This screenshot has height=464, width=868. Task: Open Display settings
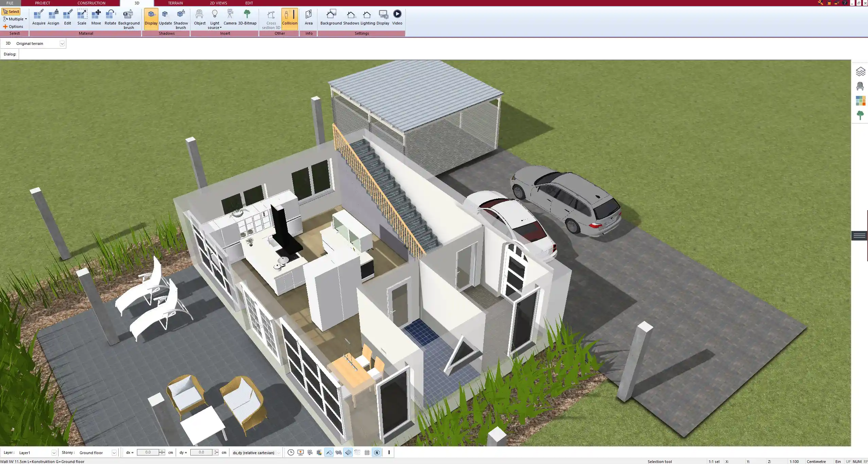(383, 17)
